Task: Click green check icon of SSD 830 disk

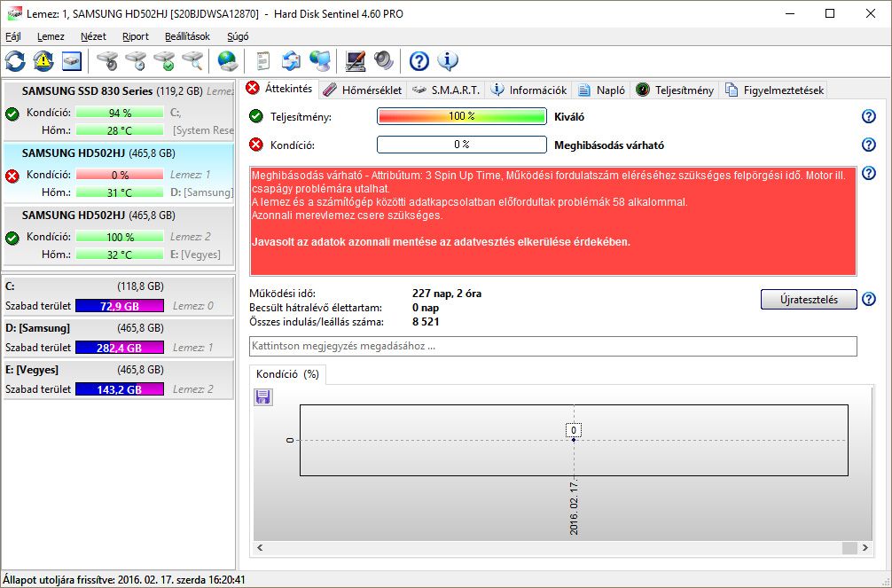Action: [x=12, y=114]
